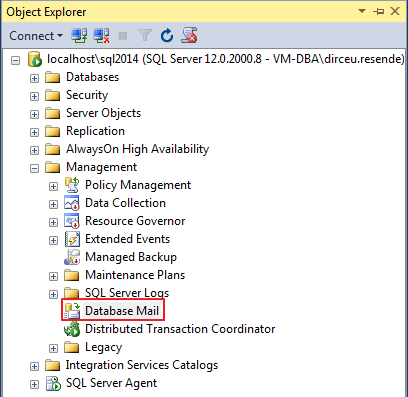Expand the Replication folder
The image size is (408, 397).
[34, 132]
